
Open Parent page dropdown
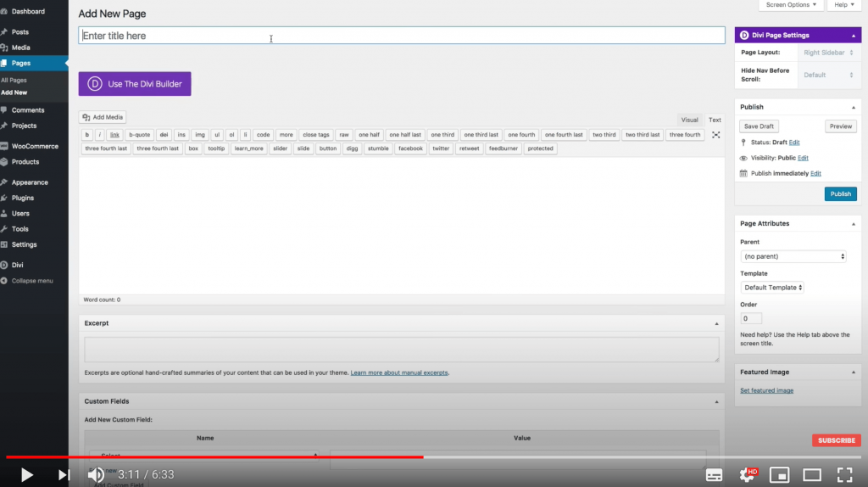pos(793,256)
